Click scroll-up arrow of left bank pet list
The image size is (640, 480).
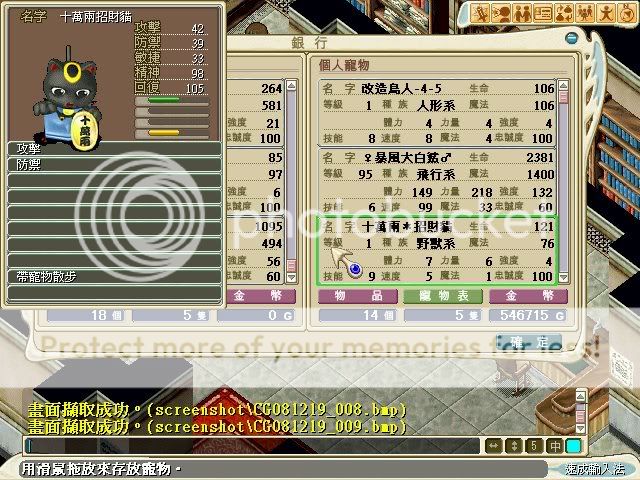(x=292, y=85)
